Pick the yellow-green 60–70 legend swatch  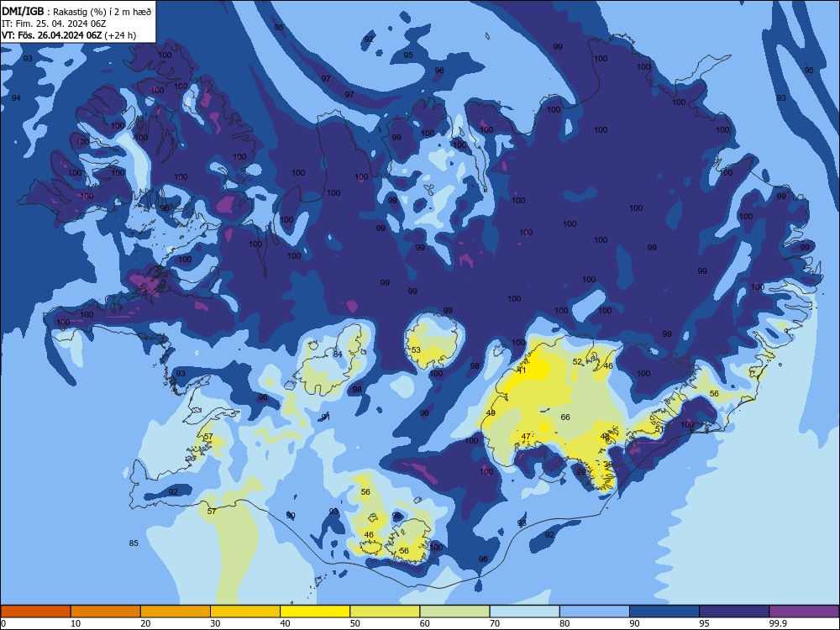(x=454, y=612)
